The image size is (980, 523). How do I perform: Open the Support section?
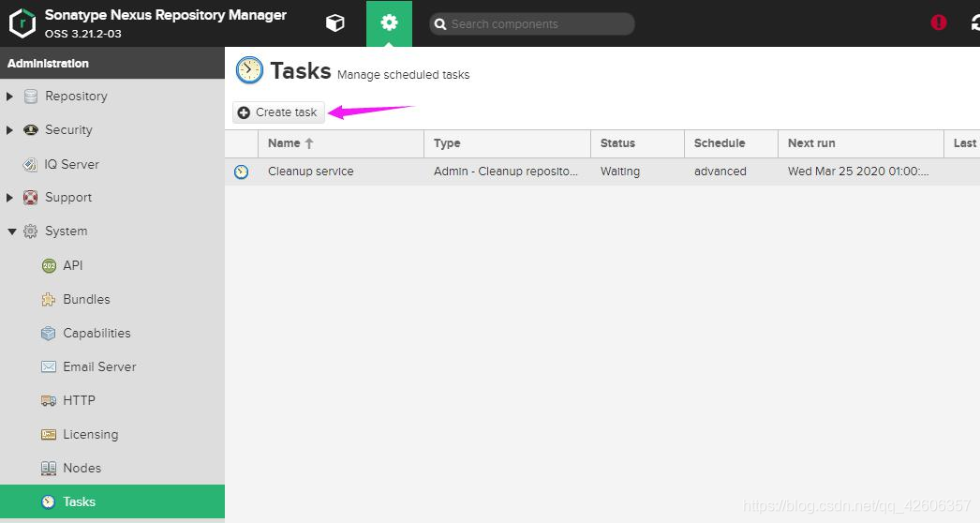[68, 198]
